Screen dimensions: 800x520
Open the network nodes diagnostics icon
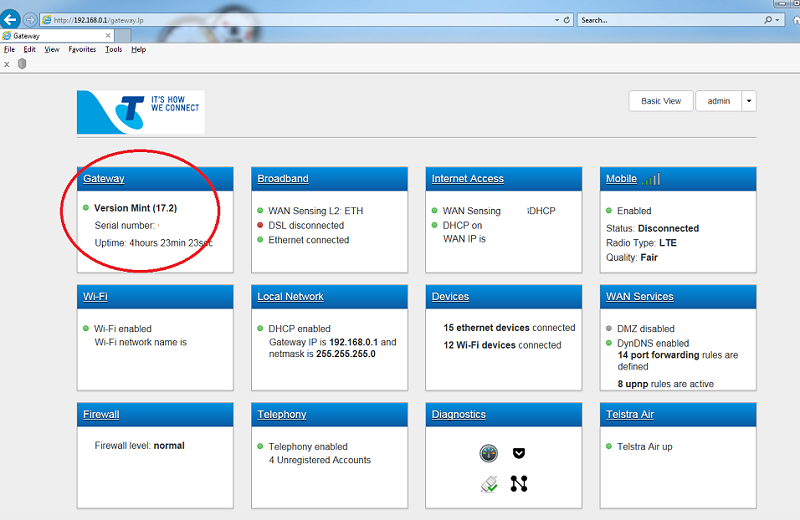point(519,484)
